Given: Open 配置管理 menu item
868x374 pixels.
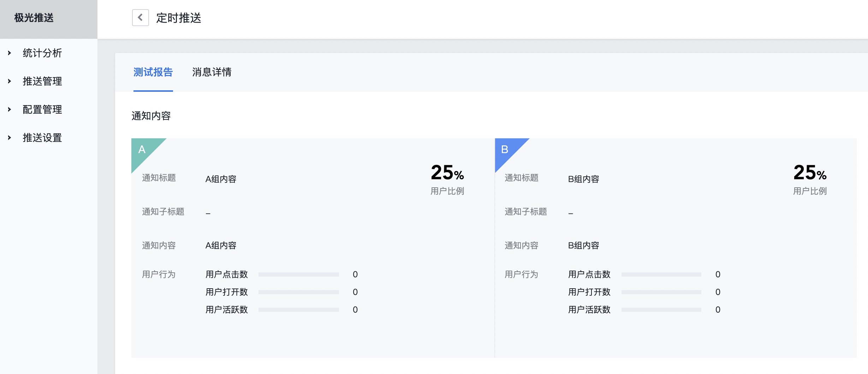Looking at the screenshot, I should tap(42, 109).
